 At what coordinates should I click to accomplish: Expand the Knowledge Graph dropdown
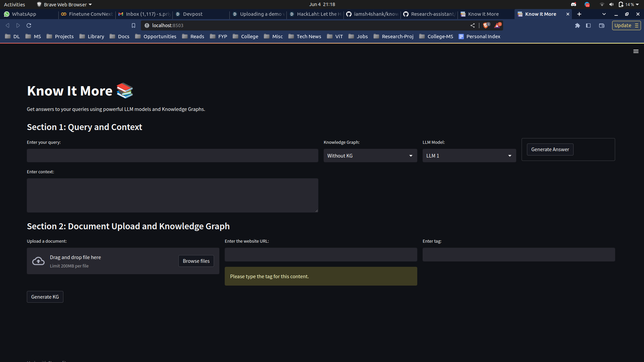pyautogui.click(x=370, y=156)
